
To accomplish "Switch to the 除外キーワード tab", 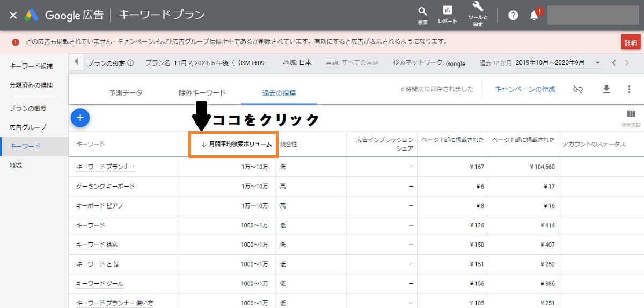I will pyautogui.click(x=202, y=92).
